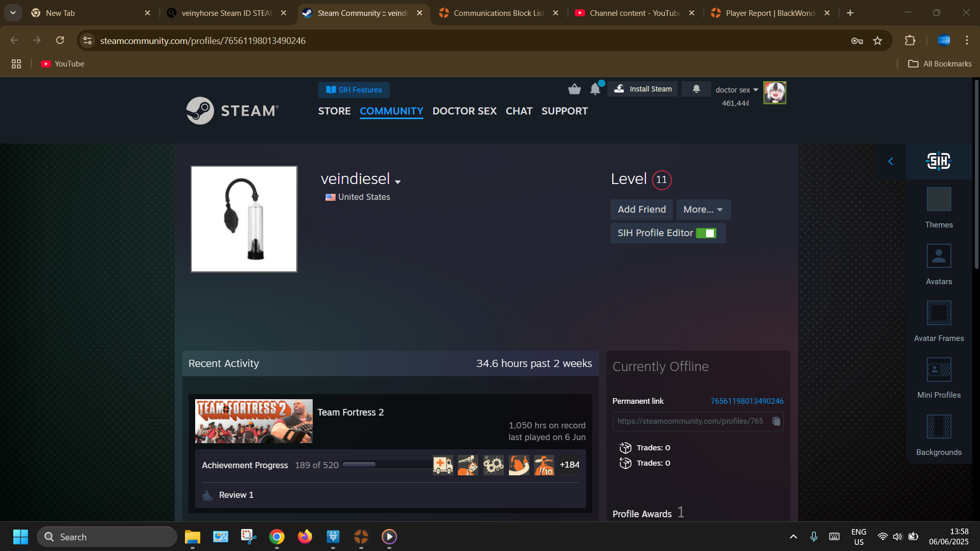Bookmark this page with the star icon

click(x=877, y=40)
